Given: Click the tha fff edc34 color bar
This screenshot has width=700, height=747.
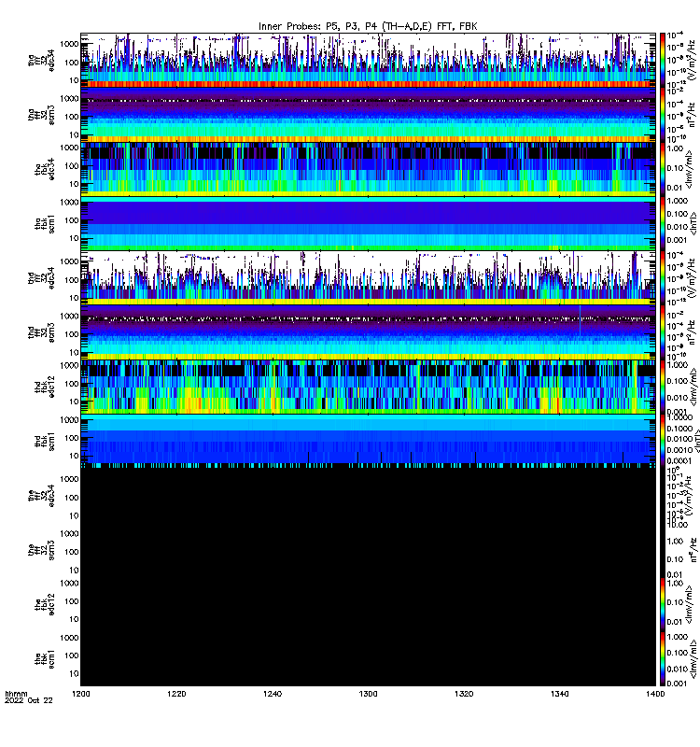Looking at the screenshot, I should (663, 60).
